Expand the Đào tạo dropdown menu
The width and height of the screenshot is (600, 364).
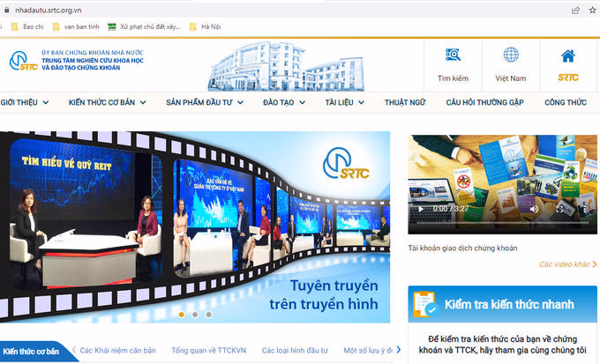tap(282, 102)
